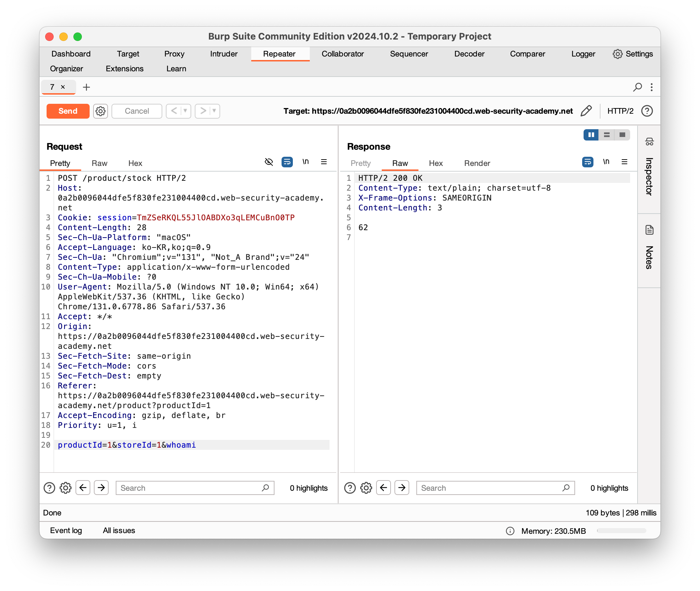Viewport: 700px width, 591px height.
Task: Open the help icon beside HTTP/2
Action: click(647, 111)
